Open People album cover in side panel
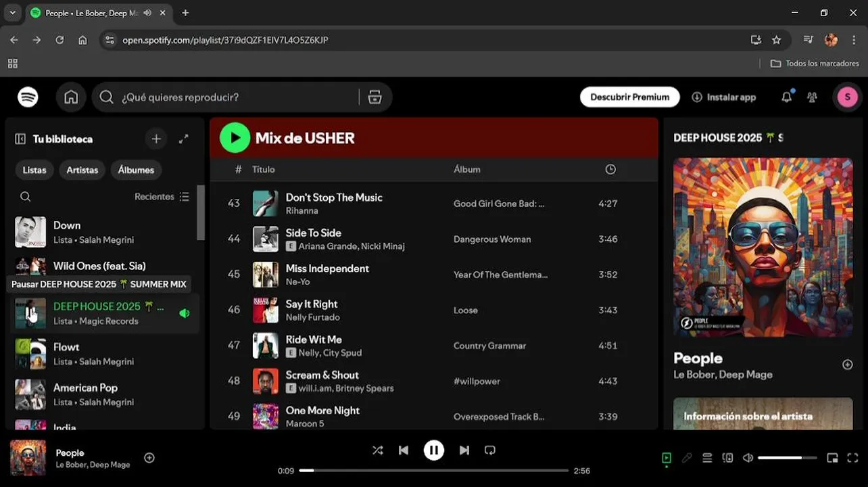This screenshot has height=487, width=868. 763,247
